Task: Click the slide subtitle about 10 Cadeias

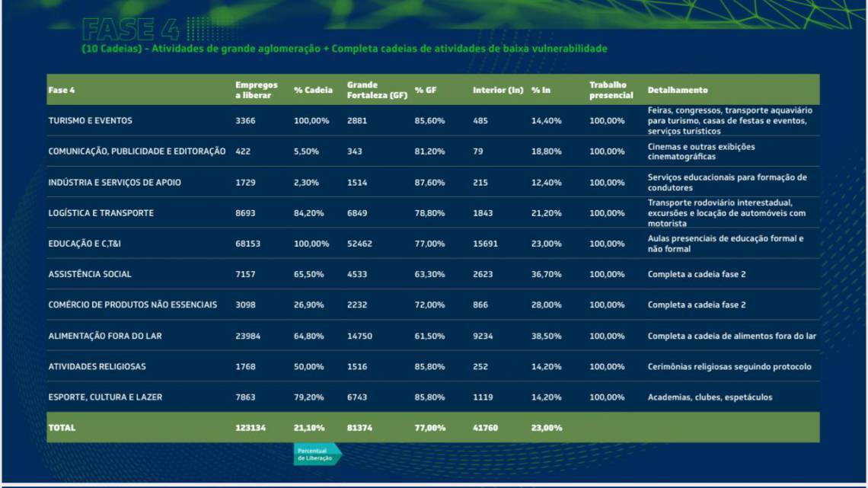Action: [344, 49]
